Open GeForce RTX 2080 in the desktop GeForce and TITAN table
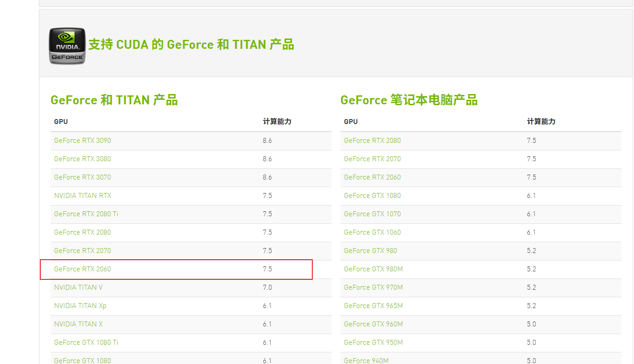This screenshot has width=634, height=364. 82,232
